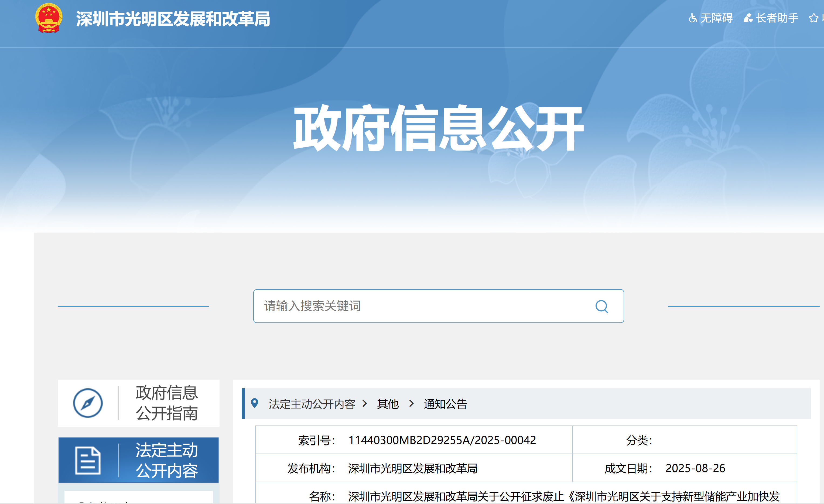
Task: Click the location pin icon in breadcrumb
Action: [x=256, y=404]
